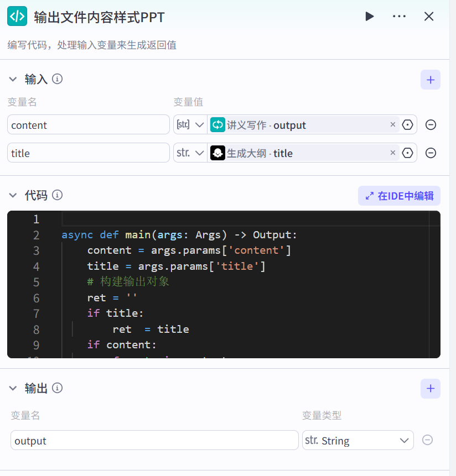Screen dimensions: 456x476
Task: Run the node with the play icon
Action: [x=369, y=16]
